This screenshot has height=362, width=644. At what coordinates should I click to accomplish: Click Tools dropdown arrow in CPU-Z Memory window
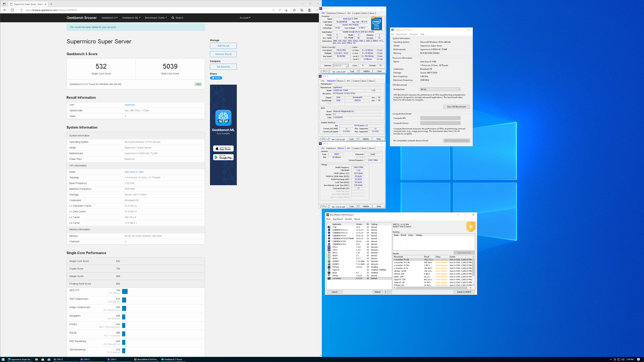coord(358,206)
